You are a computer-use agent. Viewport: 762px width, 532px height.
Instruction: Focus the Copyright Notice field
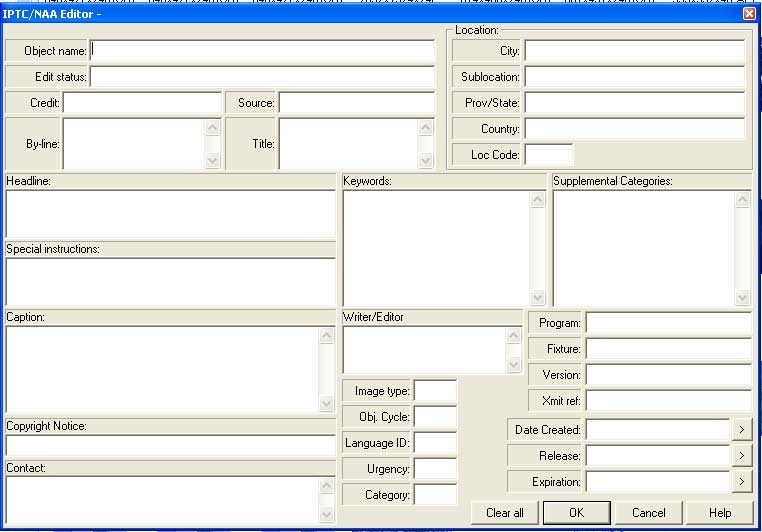point(170,446)
